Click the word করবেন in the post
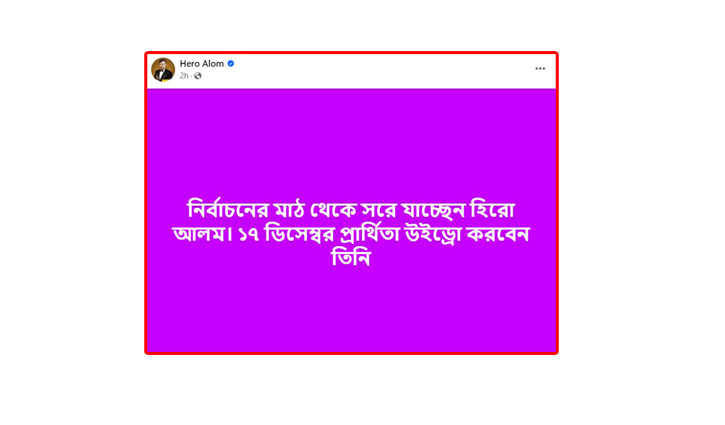The image size is (725, 425). click(498, 234)
